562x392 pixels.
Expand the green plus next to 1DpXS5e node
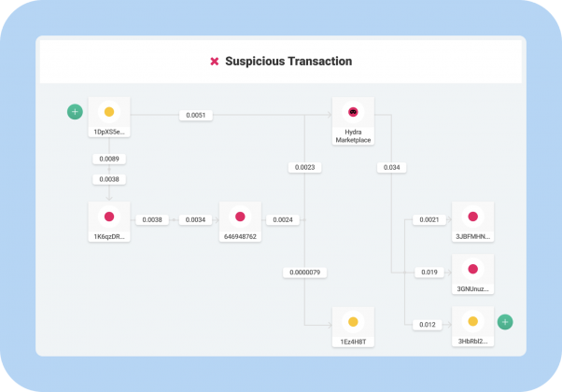pyautogui.click(x=75, y=112)
